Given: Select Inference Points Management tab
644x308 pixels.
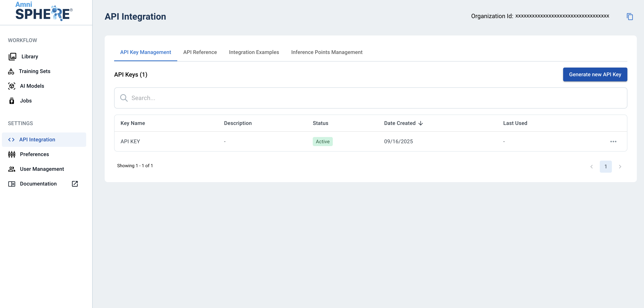Looking at the screenshot, I should coord(327,52).
